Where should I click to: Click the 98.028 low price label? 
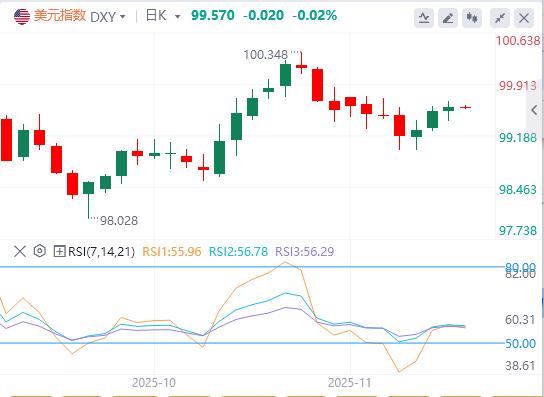pyautogui.click(x=119, y=220)
